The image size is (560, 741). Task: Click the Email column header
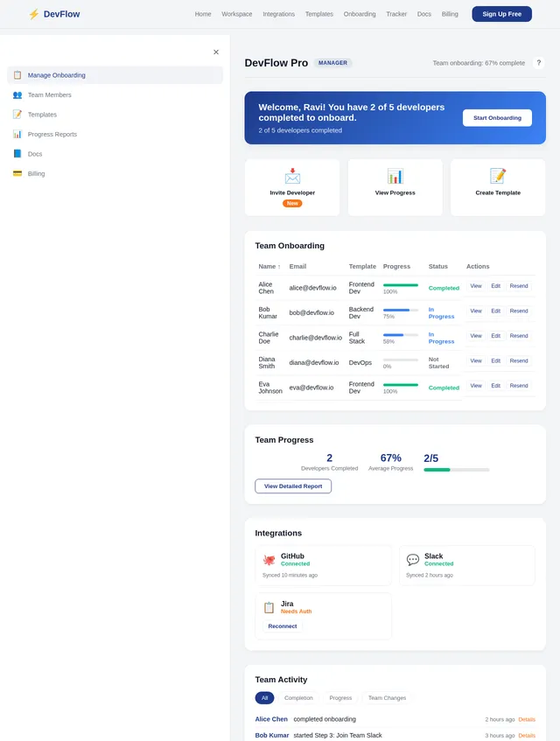297,267
